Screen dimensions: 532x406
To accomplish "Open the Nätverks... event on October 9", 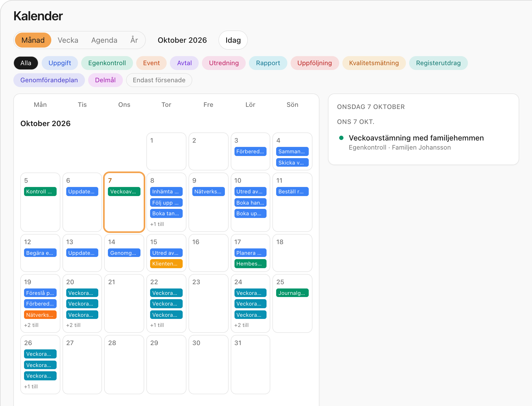I will (x=209, y=192).
